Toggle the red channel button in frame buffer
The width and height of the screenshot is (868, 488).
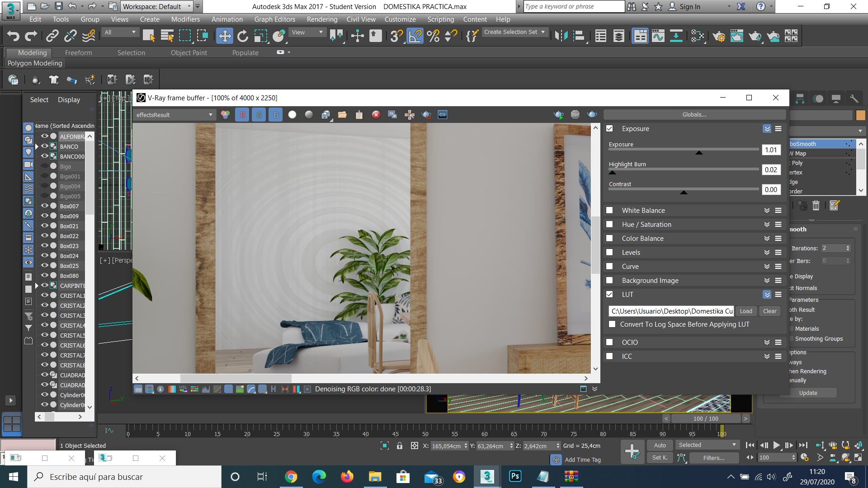242,115
